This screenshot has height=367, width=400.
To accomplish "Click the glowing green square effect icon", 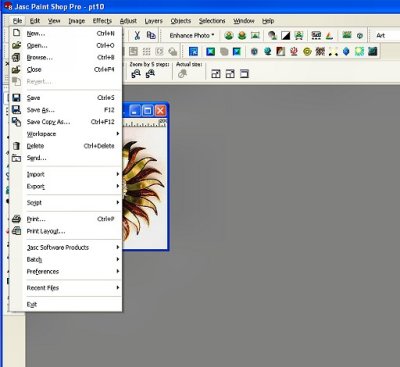I will (x=359, y=51).
